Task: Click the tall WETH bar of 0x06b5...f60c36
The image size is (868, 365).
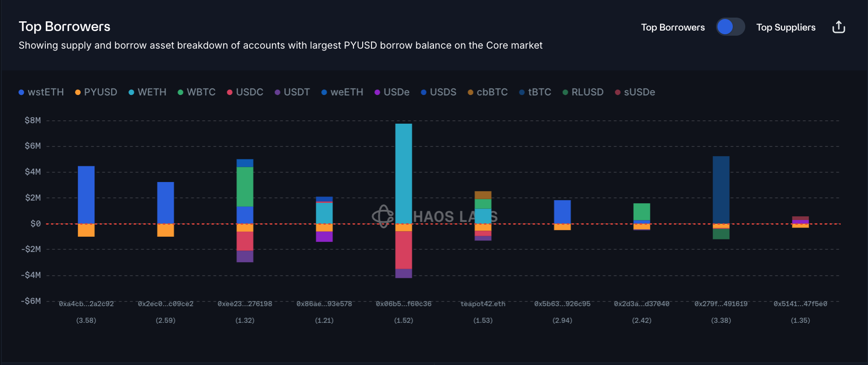Action: point(403,174)
